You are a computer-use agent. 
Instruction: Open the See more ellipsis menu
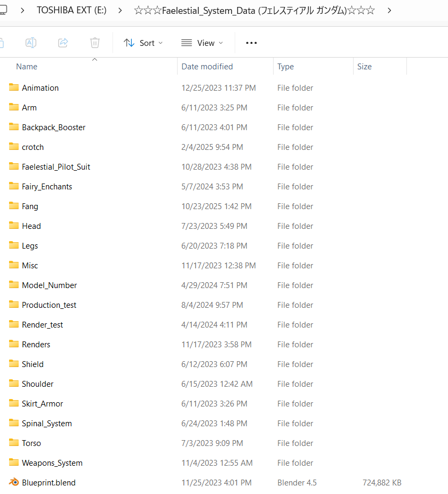[x=251, y=43]
